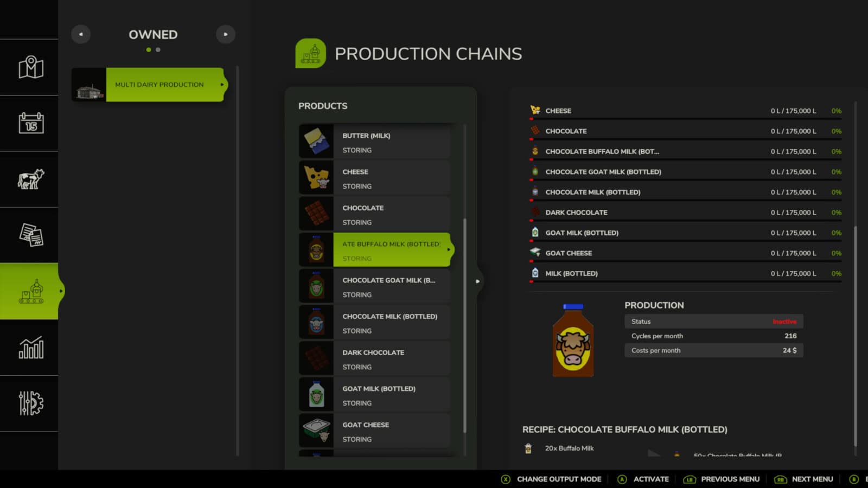Go to next Owned category arrow
Screen dimensions: 868x488
pos(226,34)
